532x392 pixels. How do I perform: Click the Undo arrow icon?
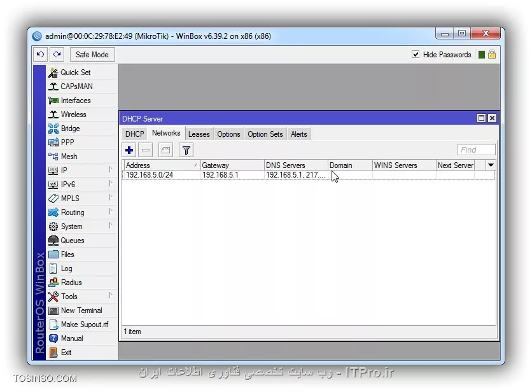41,55
